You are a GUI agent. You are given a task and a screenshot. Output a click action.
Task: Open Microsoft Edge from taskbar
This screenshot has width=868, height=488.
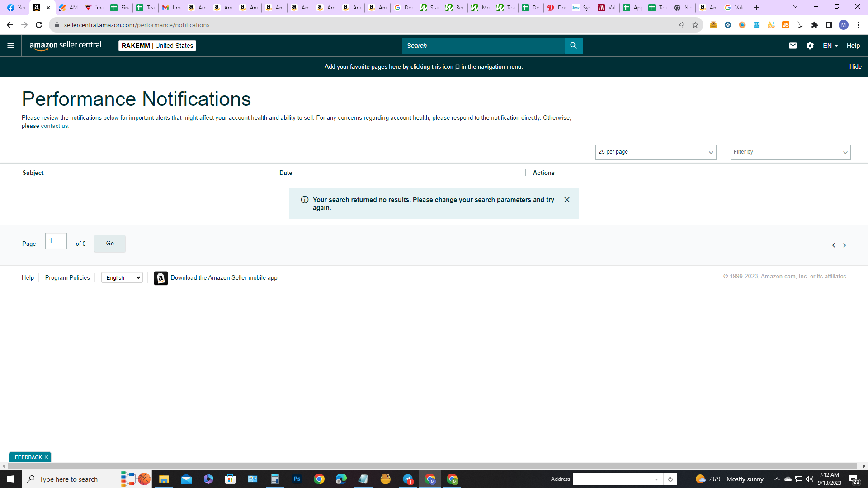tap(341, 479)
